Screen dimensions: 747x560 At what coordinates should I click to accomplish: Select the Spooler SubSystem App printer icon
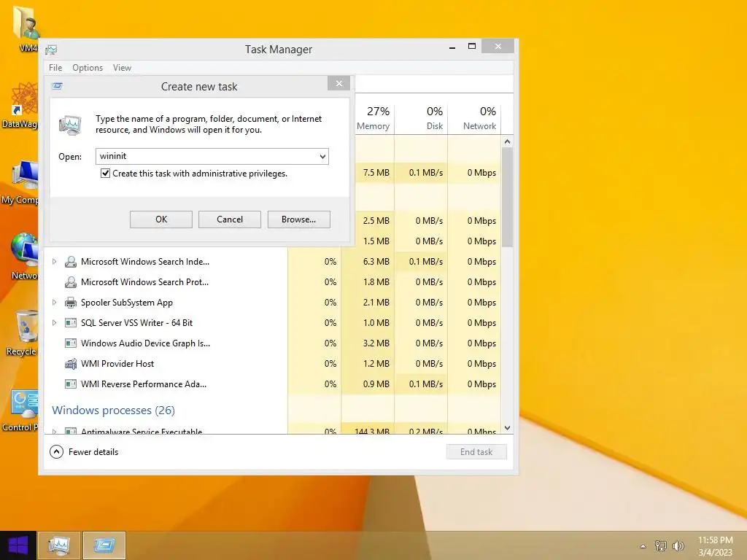(x=71, y=303)
